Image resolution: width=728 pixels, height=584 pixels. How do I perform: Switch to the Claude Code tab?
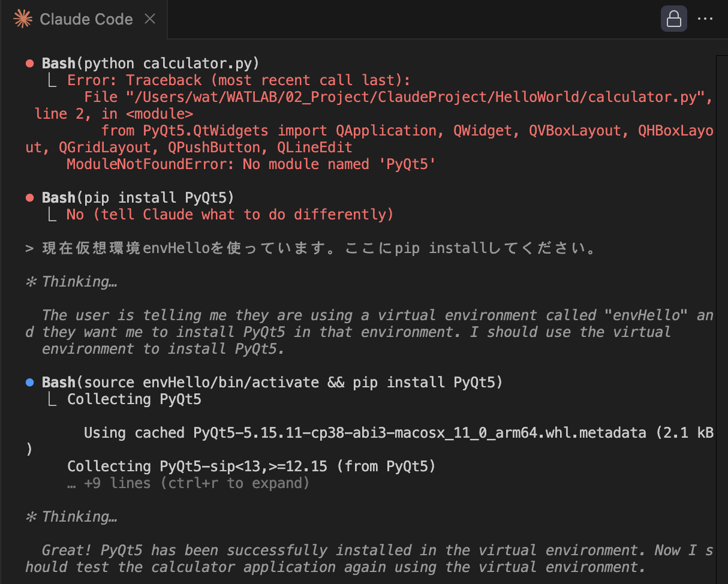[86, 19]
